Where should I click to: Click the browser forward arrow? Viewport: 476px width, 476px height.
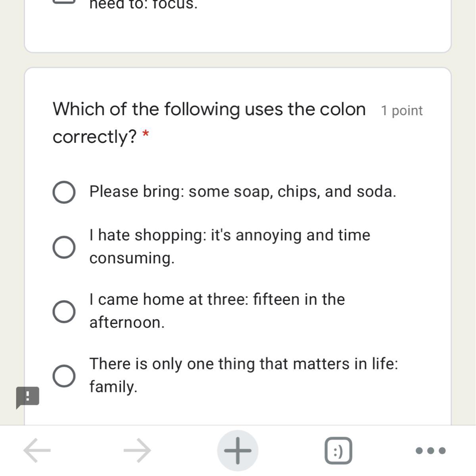(x=137, y=450)
